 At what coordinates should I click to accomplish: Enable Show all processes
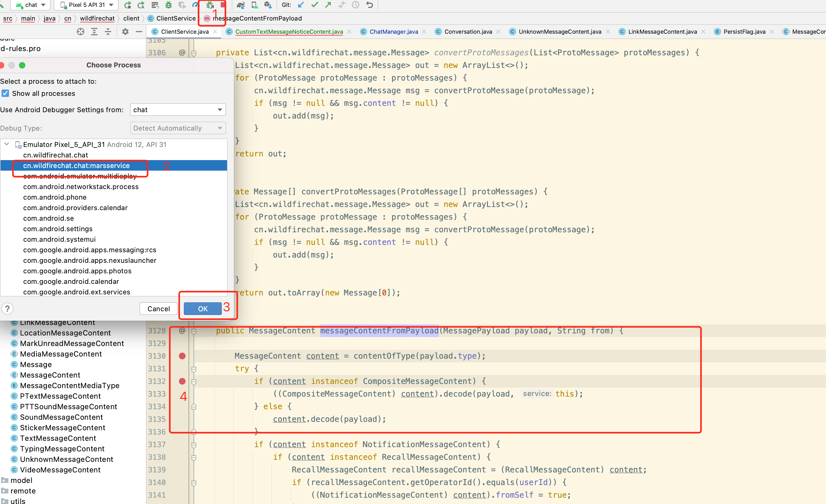click(x=5, y=93)
